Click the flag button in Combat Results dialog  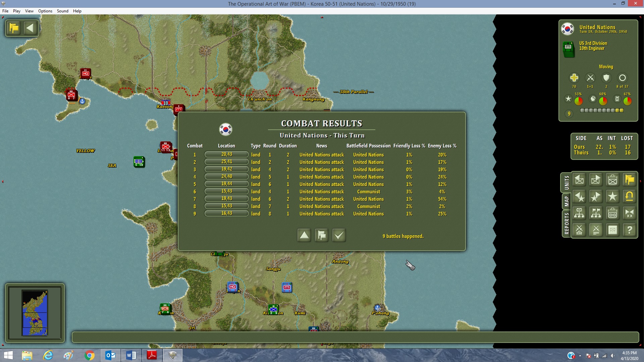tap(322, 235)
